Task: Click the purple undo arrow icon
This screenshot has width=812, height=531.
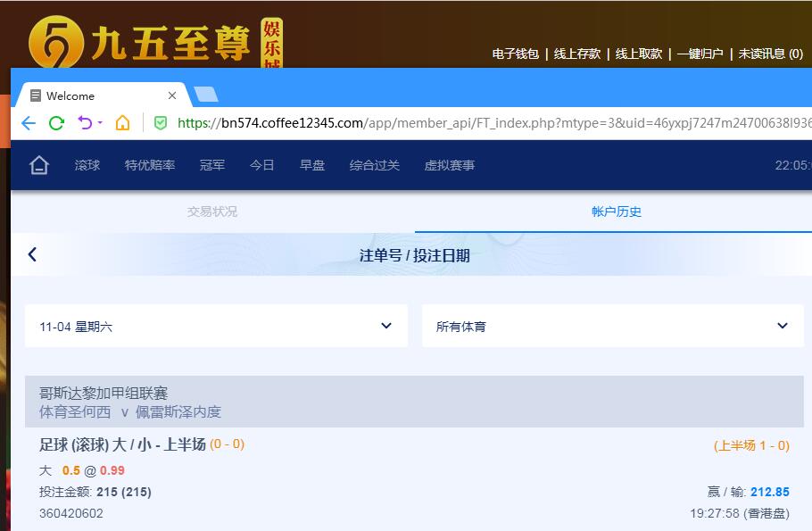Action: coord(85,123)
